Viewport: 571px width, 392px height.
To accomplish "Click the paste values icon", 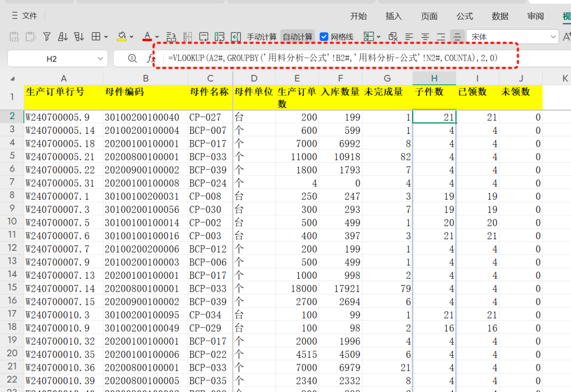I will (x=14, y=37).
